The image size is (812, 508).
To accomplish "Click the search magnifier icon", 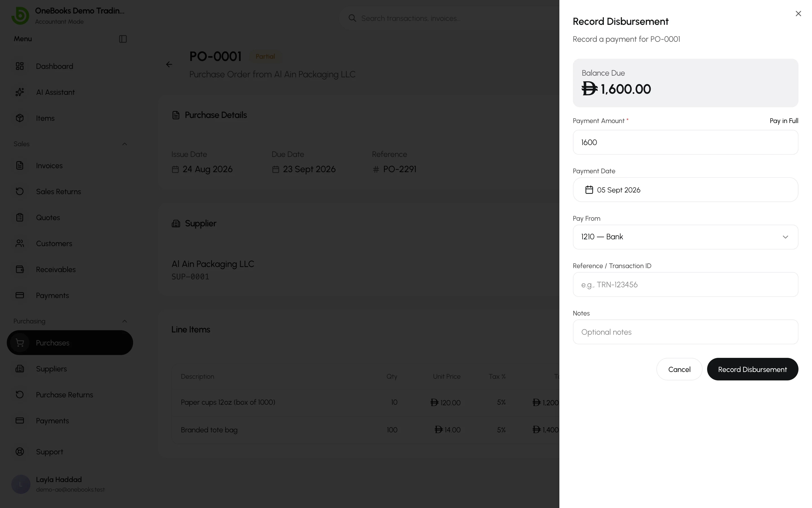I will click(x=352, y=18).
